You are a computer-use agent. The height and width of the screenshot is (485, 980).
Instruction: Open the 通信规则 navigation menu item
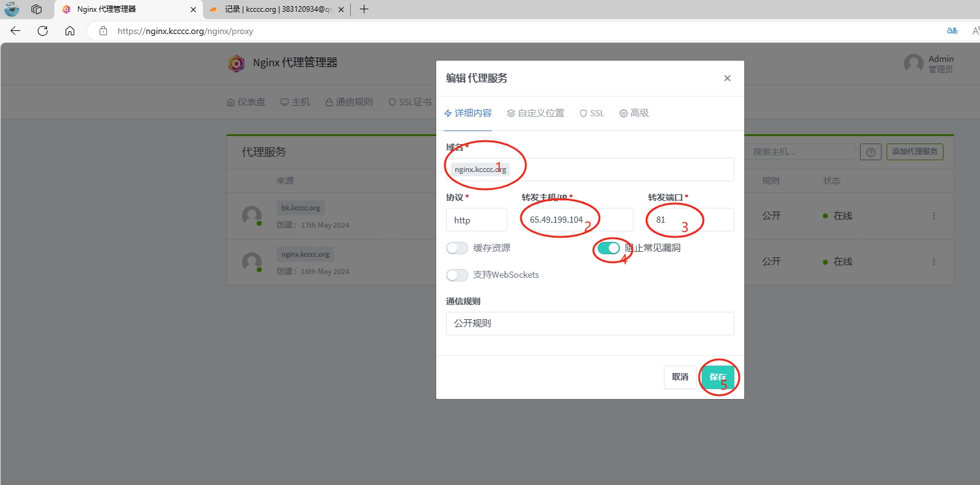[349, 102]
